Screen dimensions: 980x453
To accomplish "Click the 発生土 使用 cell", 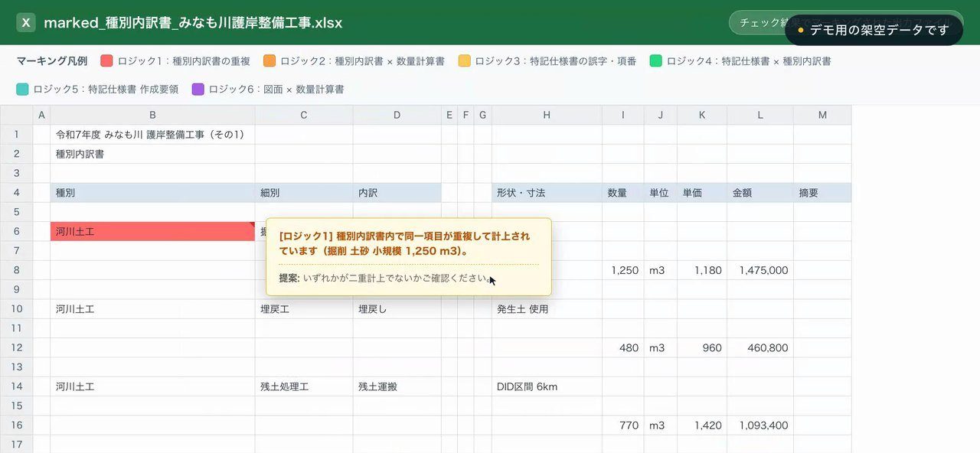I will [547, 309].
